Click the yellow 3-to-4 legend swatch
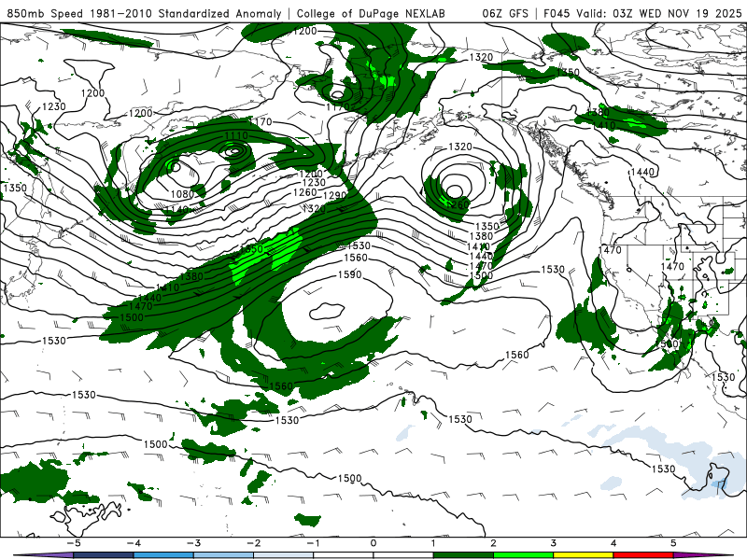Viewport: 747px width, 560px height. [x=583, y=555]
